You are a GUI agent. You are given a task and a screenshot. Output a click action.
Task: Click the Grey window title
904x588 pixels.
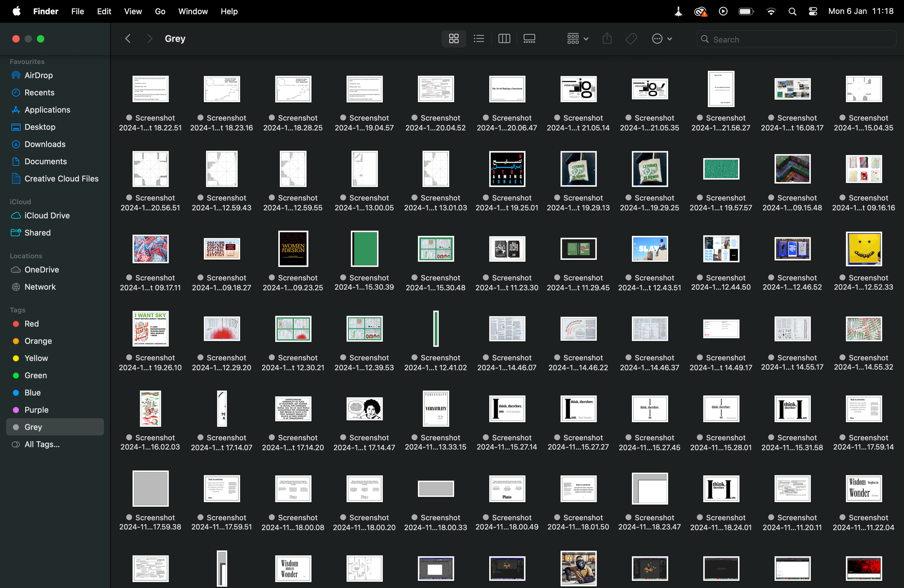(x=175, y=39)
